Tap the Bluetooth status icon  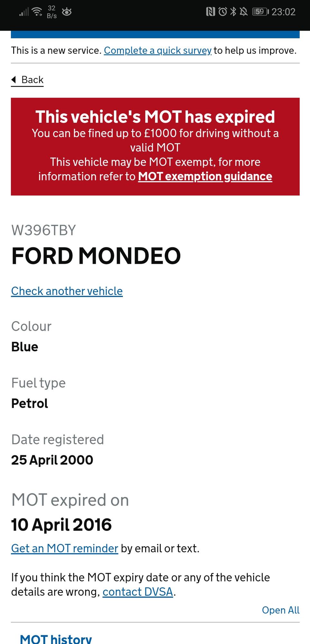tap(233, 12)
